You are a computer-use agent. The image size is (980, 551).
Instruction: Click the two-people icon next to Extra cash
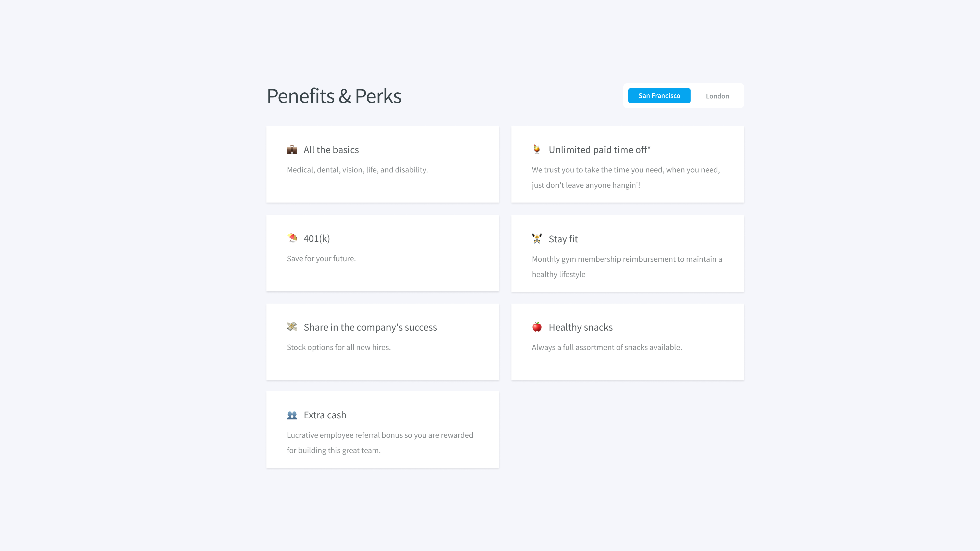[x=292, y=415]
